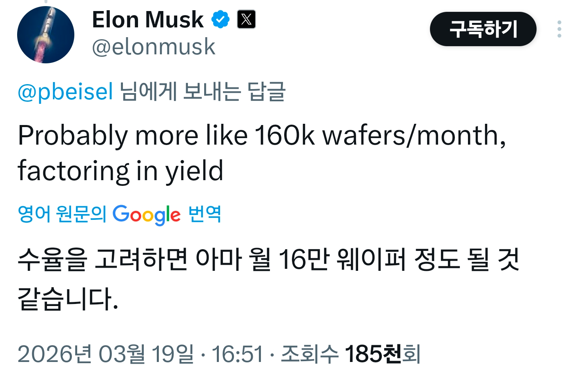This screenshot has width=588, height=373.
Task: Click the English text mentioning 160k wafers/month
Action: pyautogui.click(x=261, y=136)
